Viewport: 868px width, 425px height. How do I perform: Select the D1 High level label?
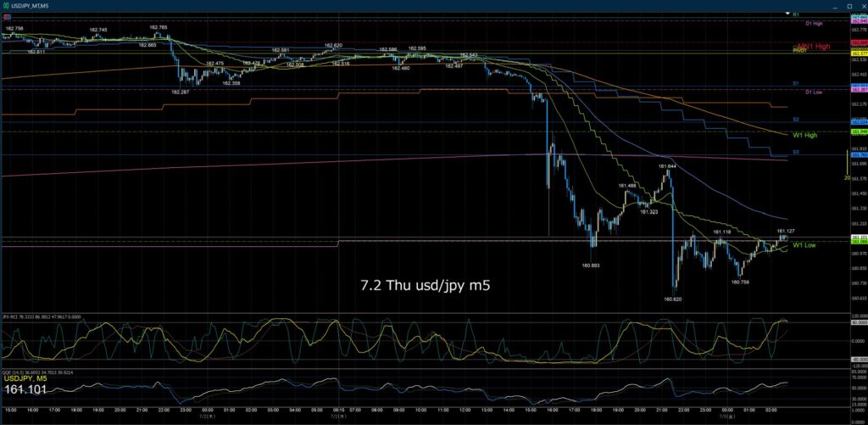[814, 24]
